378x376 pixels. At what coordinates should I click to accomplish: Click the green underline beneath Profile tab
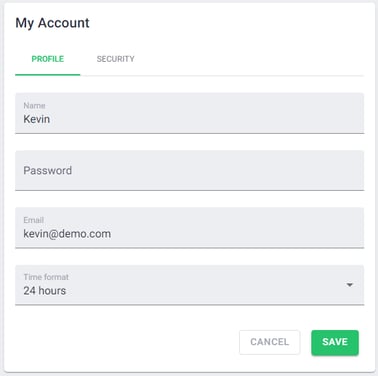(48, 75)
